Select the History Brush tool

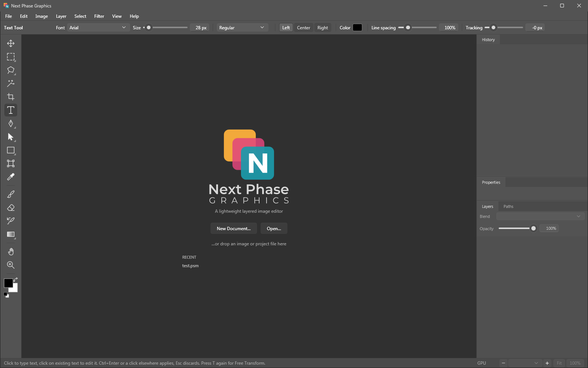point(11,221)
